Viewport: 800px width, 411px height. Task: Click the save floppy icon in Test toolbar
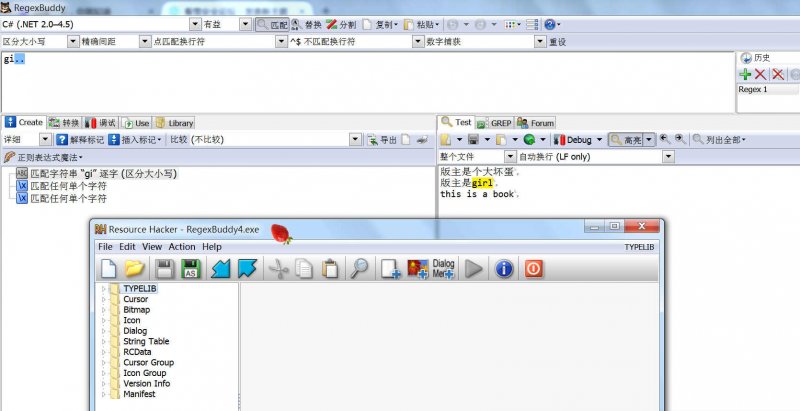pyautogui.click(x=473, y=140)
